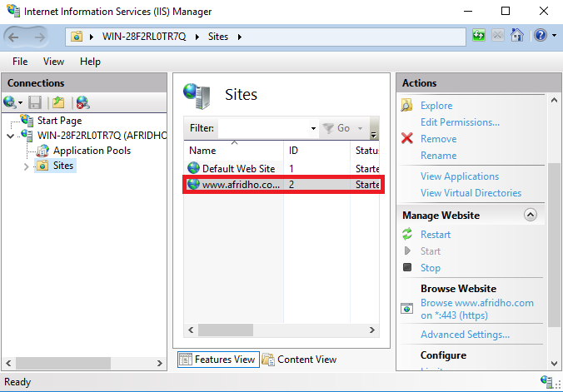Open the View menu
The width and height of the screenshot is (563, 392).
click(53, 62)
